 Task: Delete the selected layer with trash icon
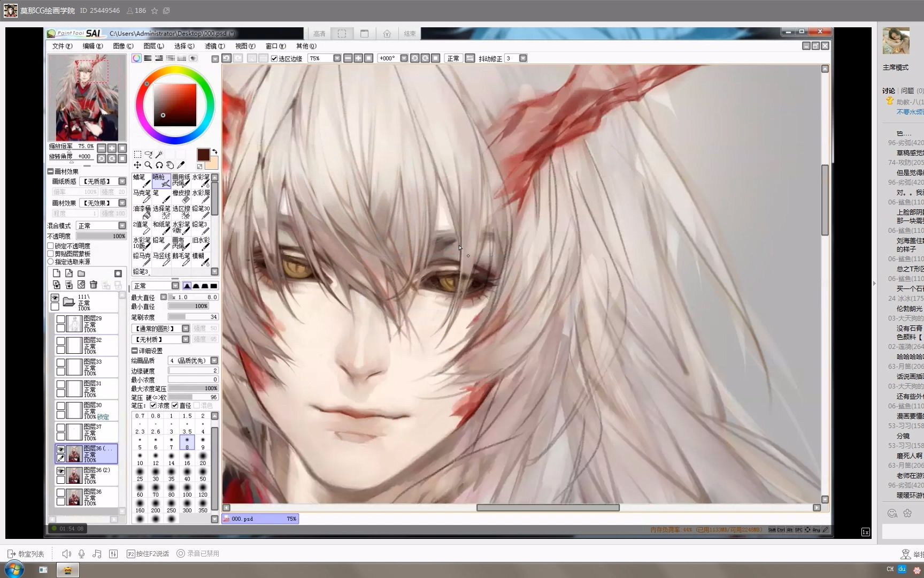pyautogui.click(x=94, y=285)
